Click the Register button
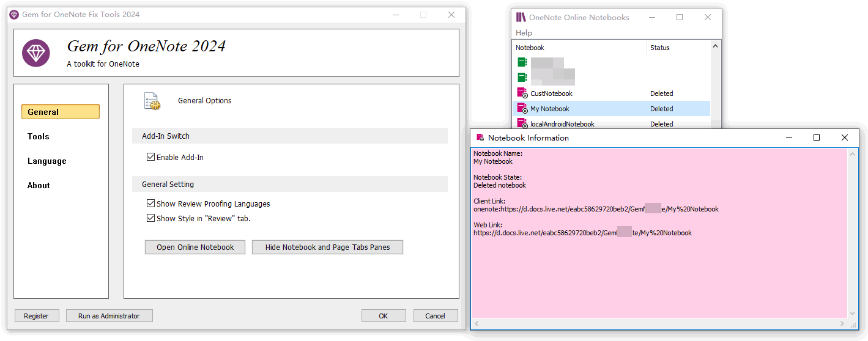Image resolution: width=868 pixels, height=341 pixels. pos(36,316)
